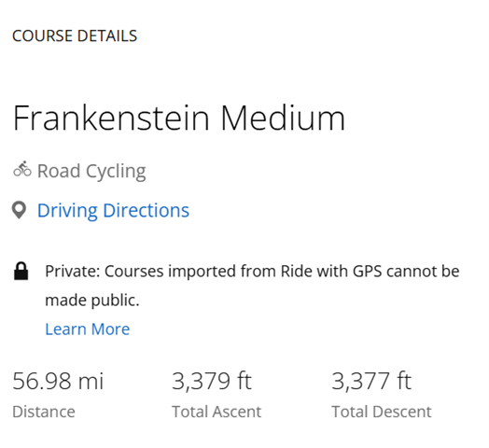Image resolution: width=489 pixels, height=448 pixels.
Task: Click the 'made public.' text line
Action: click(92, 301)
